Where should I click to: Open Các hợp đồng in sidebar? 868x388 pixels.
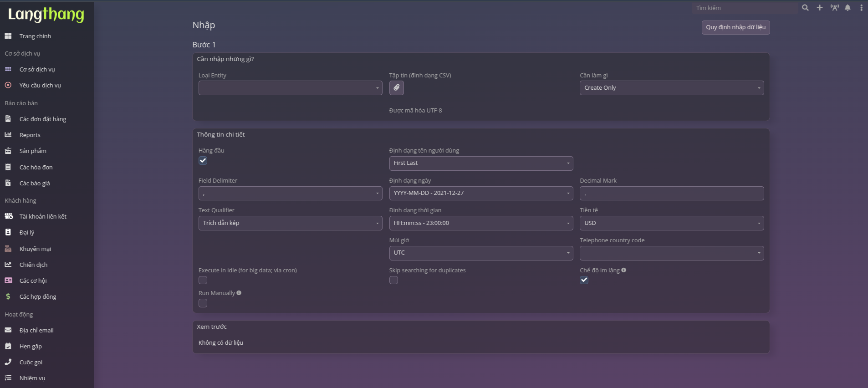point(38,296)
